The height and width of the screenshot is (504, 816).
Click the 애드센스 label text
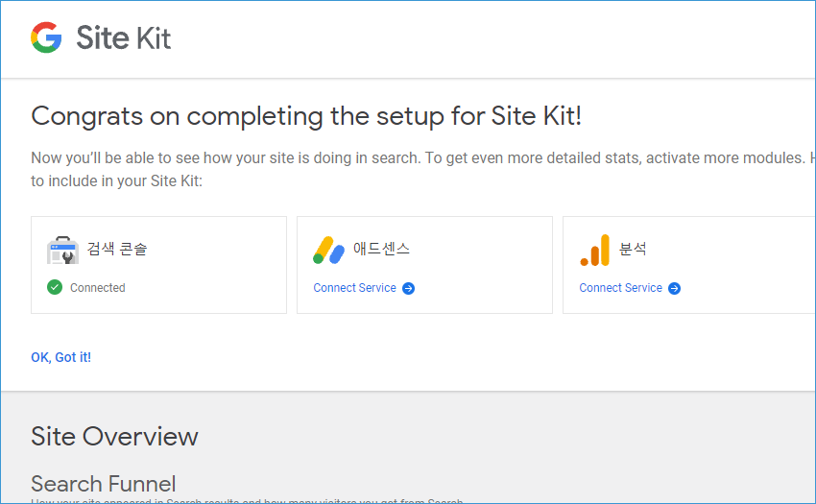(x=381, y=249)
